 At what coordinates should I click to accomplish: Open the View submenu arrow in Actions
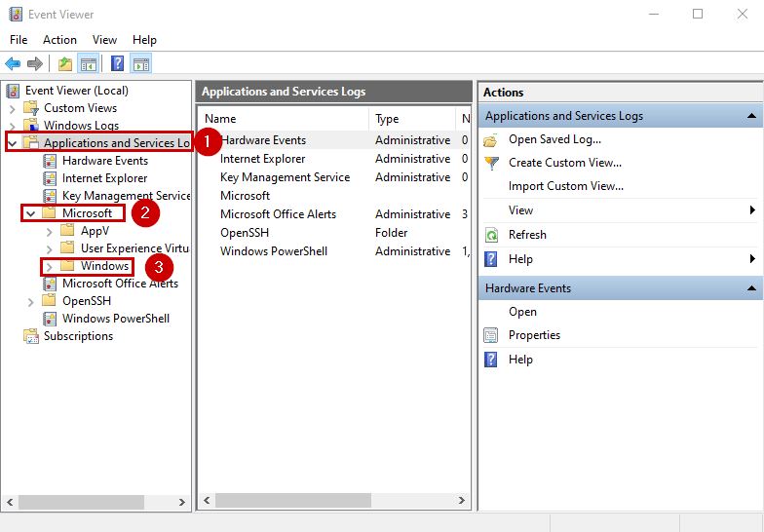pos(752,210)
